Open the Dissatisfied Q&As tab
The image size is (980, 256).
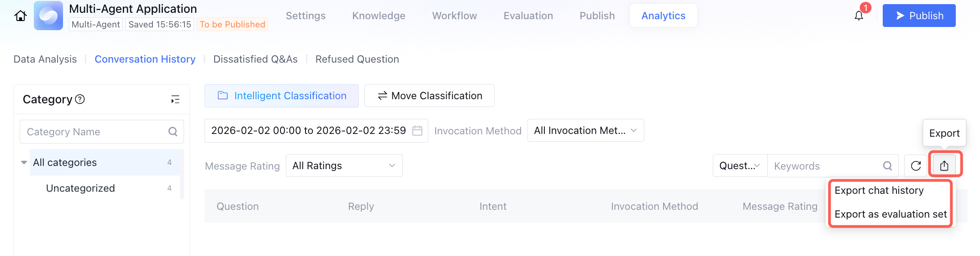(255, 59)
